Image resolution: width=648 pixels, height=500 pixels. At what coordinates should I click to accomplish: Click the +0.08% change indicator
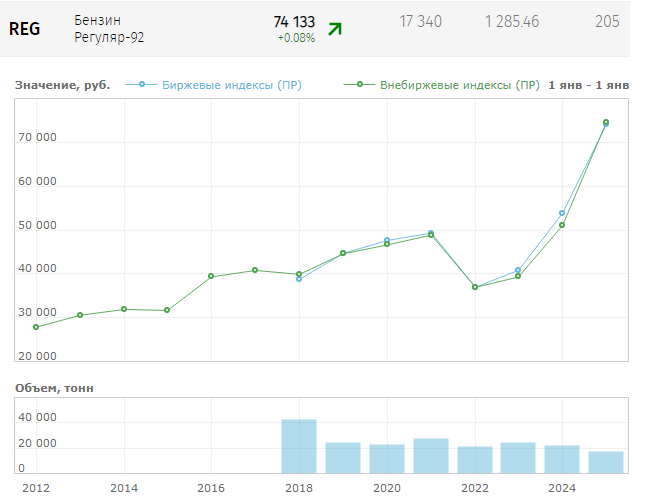296,38
